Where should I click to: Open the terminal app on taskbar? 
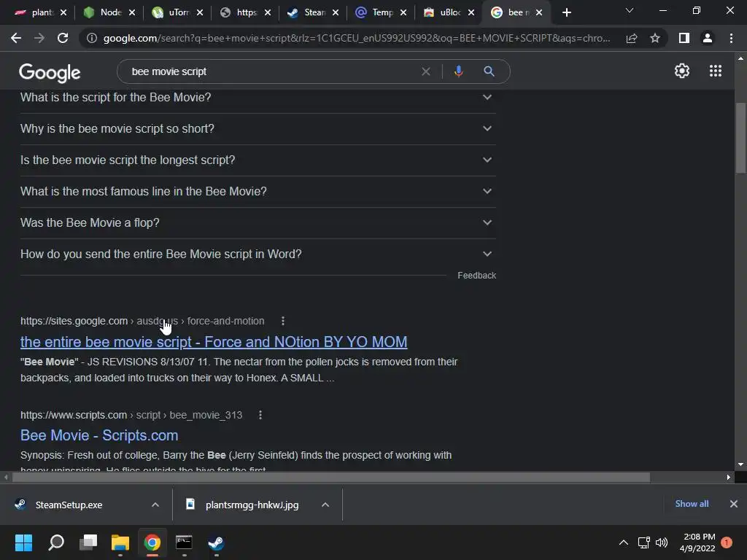[184, 542]
